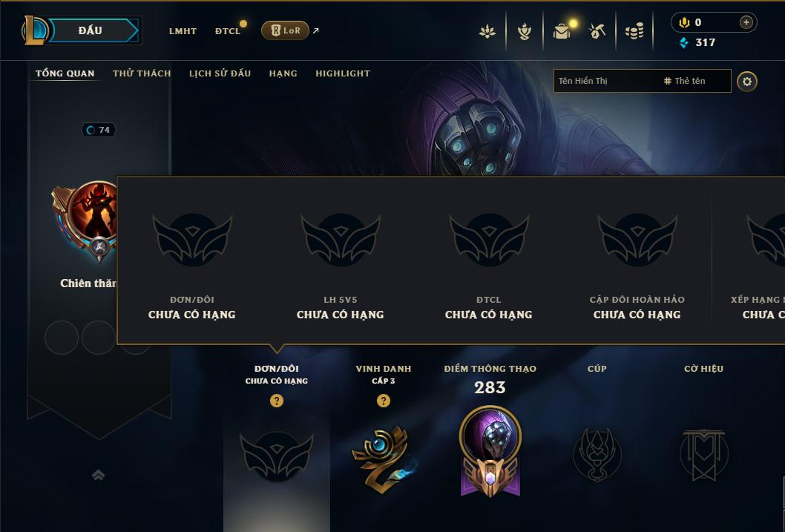This screenshot has width=785, height=532.
Task: Select ĐTCL game mode in top menu
Action: [228, 31]
